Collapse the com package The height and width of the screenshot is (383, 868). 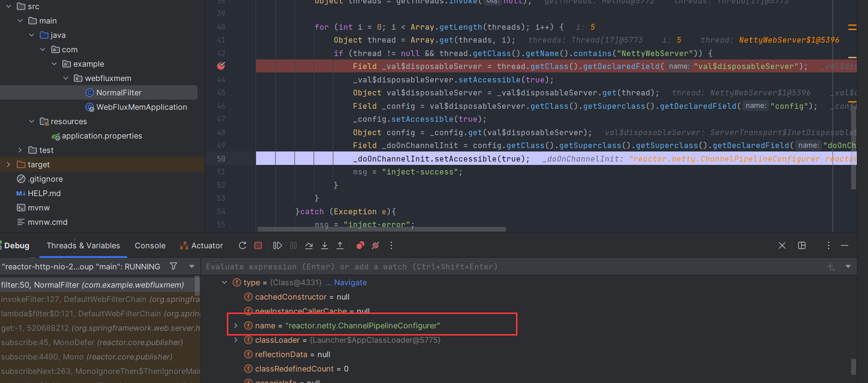pyautogui.click(x=43, y=49)
